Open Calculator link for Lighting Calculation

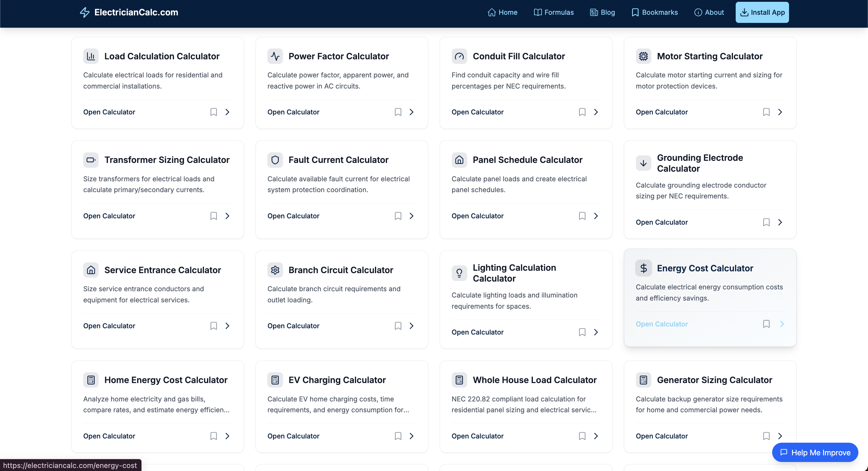pyautogui.click(x=477, y=332)
